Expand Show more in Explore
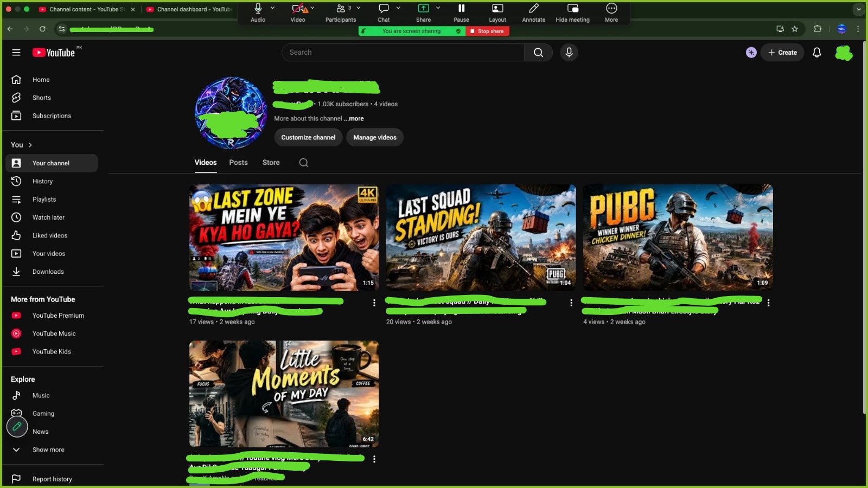868x488 pixels. pos(52,450)
